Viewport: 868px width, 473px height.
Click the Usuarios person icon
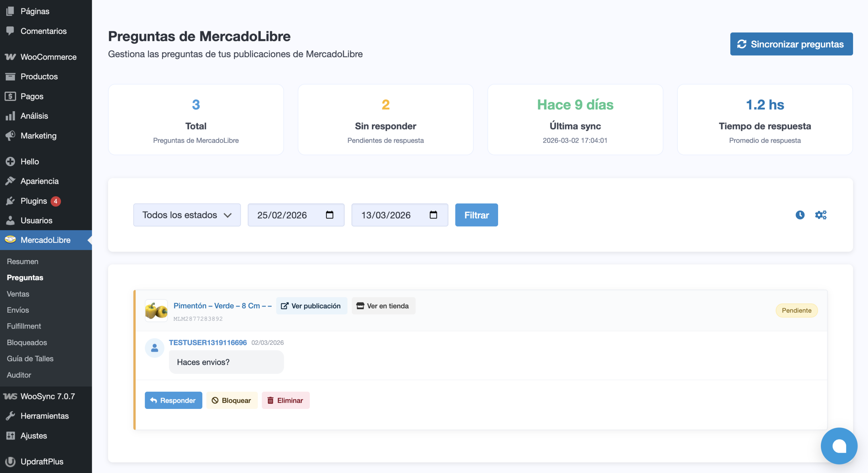coord(10,220)
